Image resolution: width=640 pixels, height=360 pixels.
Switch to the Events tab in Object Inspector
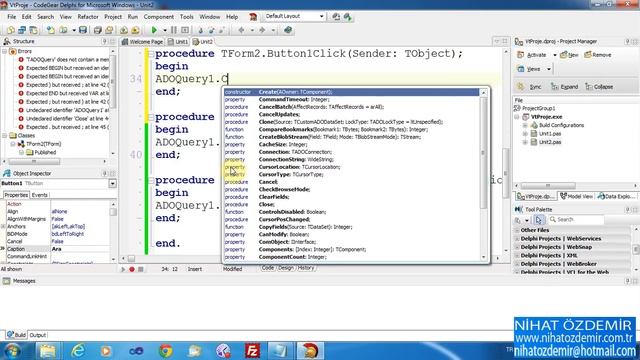pos(40,195)
